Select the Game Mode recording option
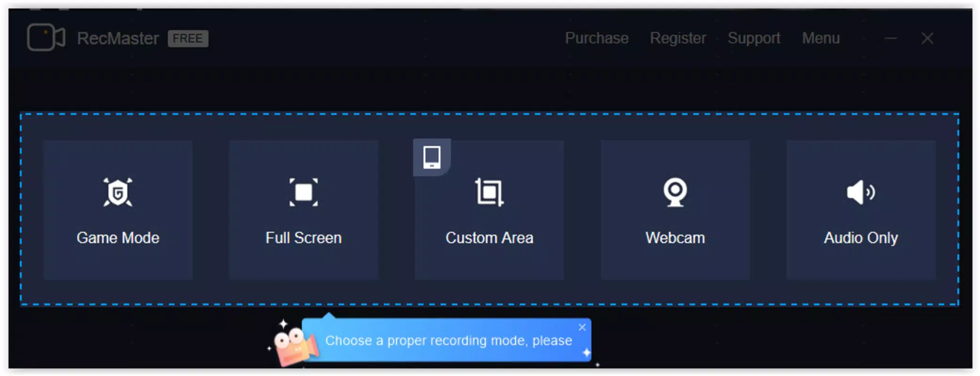 point(118,210)
